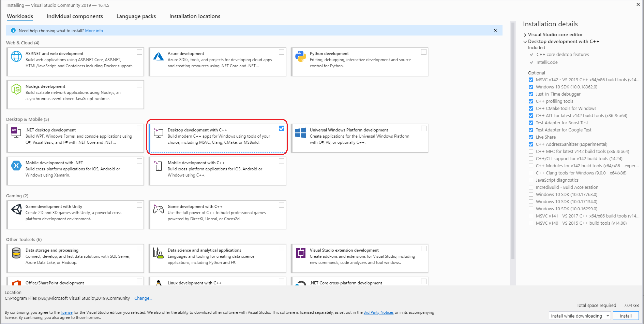
Task: Click the More info link
Action: (x=94, y=31)
